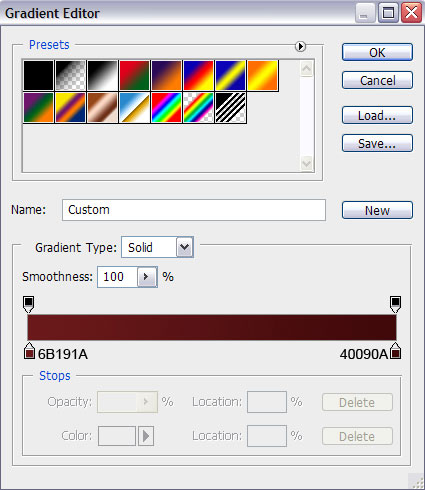Click the Save... button

(x=377, y=143)
